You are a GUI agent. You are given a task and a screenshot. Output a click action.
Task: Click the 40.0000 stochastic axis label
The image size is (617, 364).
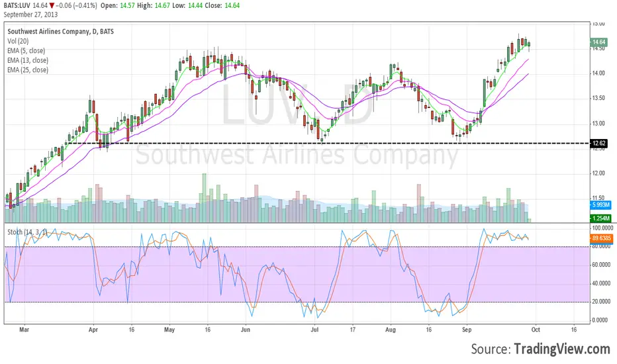click(x=601, y=283)
